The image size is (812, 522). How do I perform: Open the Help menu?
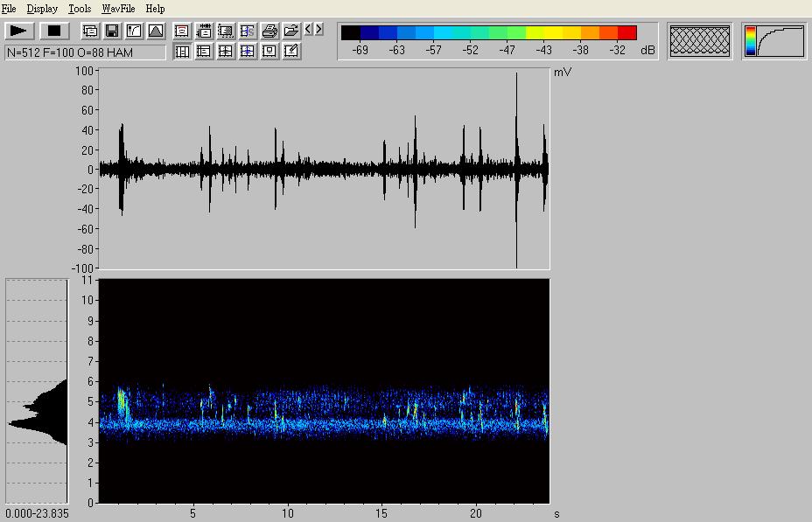(155, 9)
